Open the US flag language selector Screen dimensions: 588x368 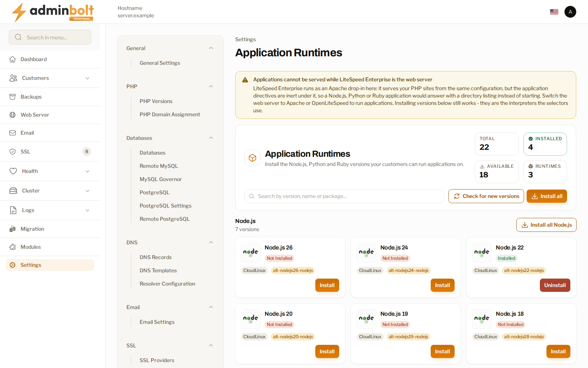[x=554, y=12]
